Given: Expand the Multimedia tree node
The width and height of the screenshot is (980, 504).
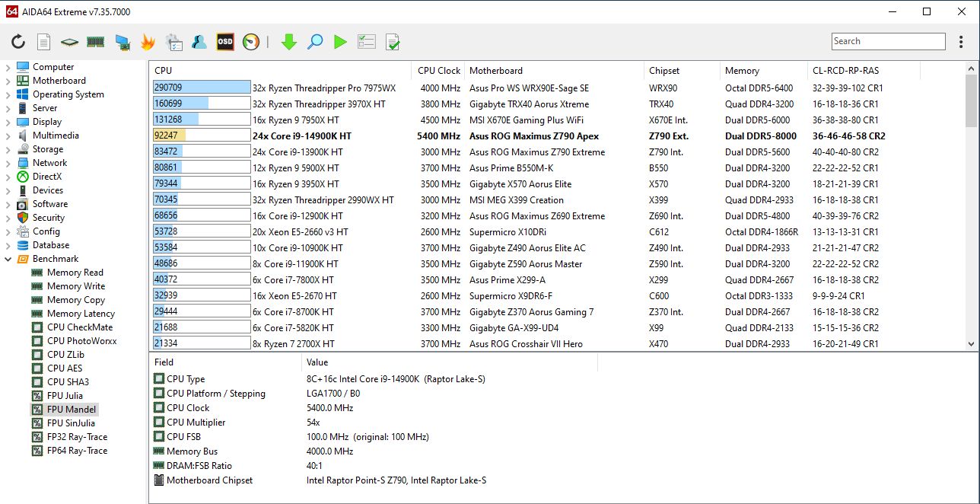Looking at the screenshot, I should coord(8,136).
